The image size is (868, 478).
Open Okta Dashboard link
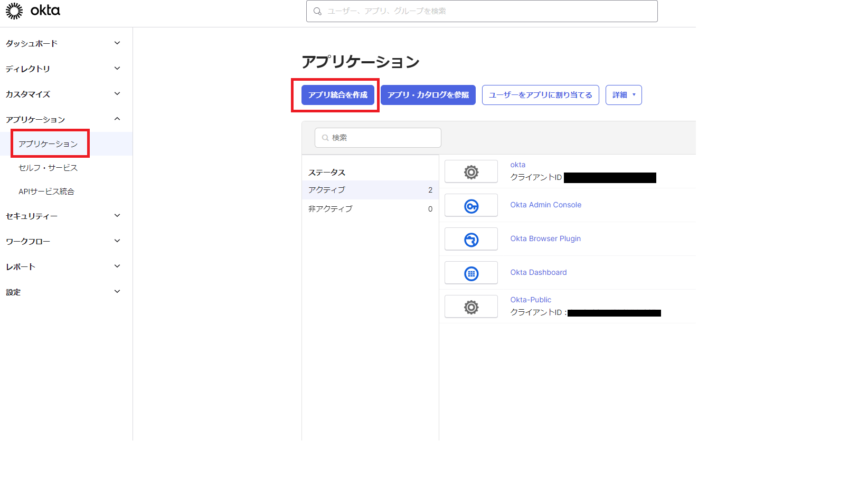coord(539,272)
